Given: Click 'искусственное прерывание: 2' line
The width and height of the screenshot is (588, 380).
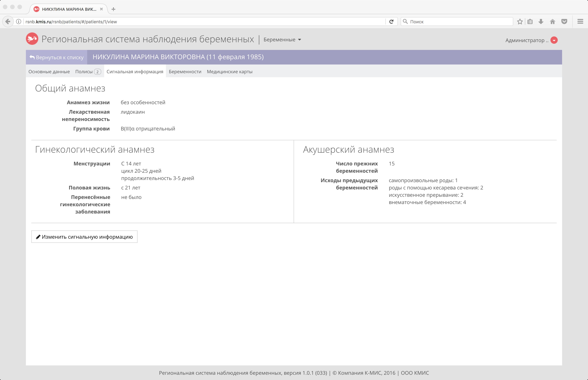Looking at the screenshot, I should point(426,195).
